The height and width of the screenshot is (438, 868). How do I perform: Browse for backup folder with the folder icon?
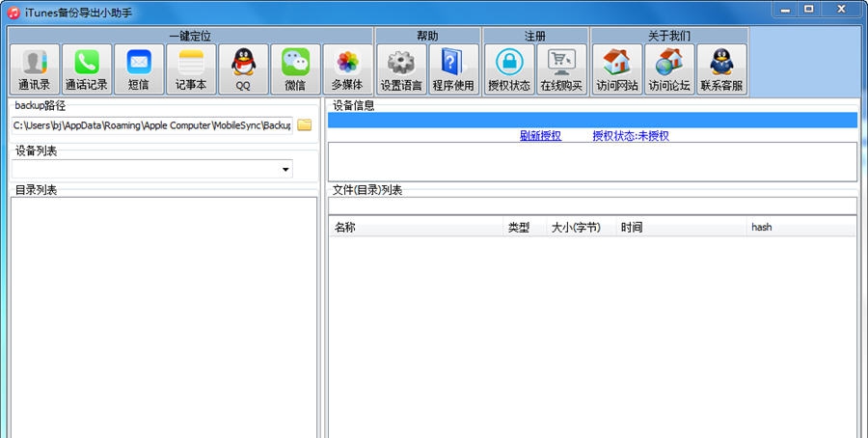(304, 125)
